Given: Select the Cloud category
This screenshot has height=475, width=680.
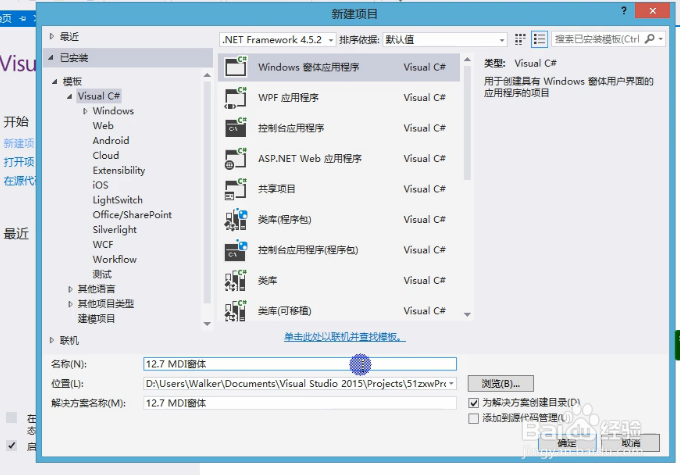Looking at the screenshot, I should click(x=106, y=155).
